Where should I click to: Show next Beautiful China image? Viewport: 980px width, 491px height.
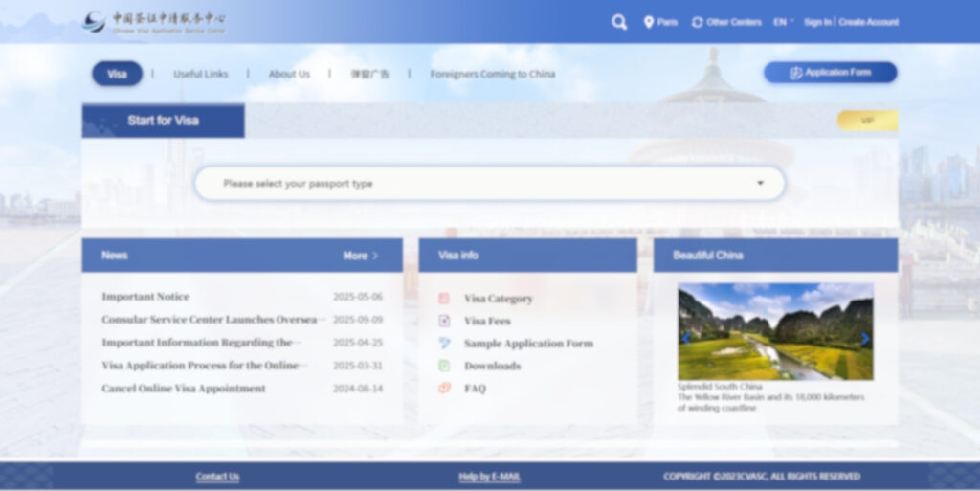pos(865,339)
